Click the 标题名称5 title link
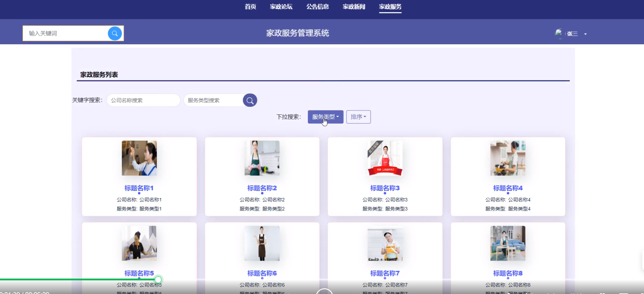 point(139,273)
